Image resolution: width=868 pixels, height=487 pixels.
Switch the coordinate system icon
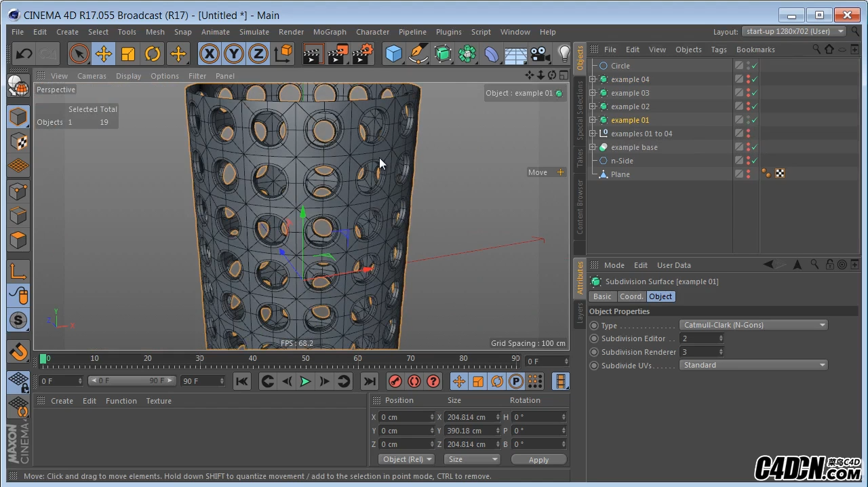coord(283,54)
